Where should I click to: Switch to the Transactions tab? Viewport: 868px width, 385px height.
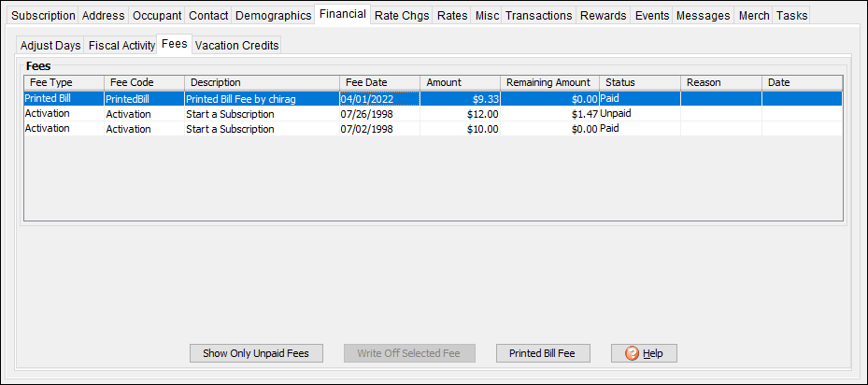click(538, 16)
